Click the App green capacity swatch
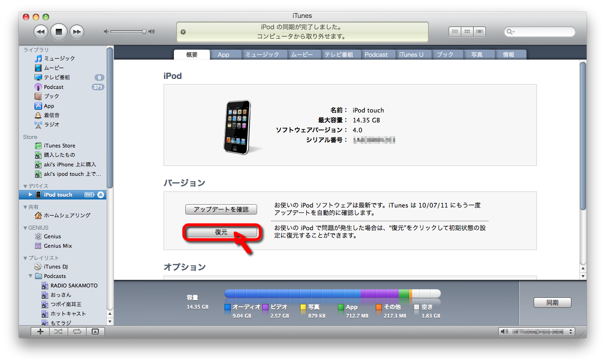Viewport: 605px width, 364px height. coord(341,307)
